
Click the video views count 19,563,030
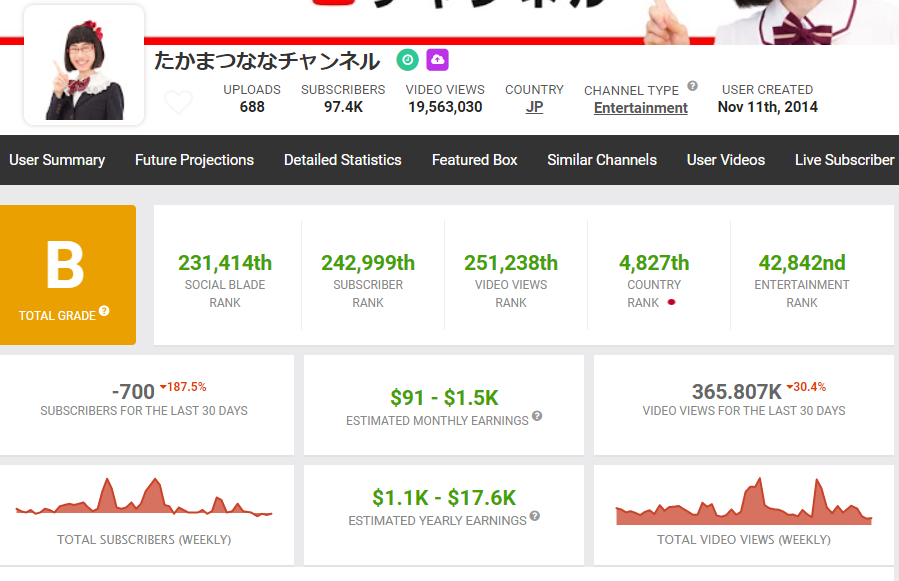coord(445,107)
